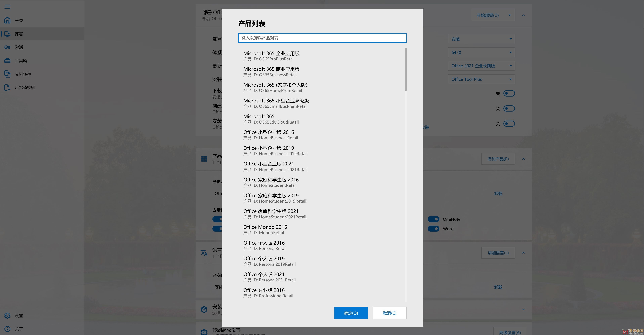This screenshot has width=644, height=335.
Task: Expand the installation files section chevron
Action: (x=523, y=309)
